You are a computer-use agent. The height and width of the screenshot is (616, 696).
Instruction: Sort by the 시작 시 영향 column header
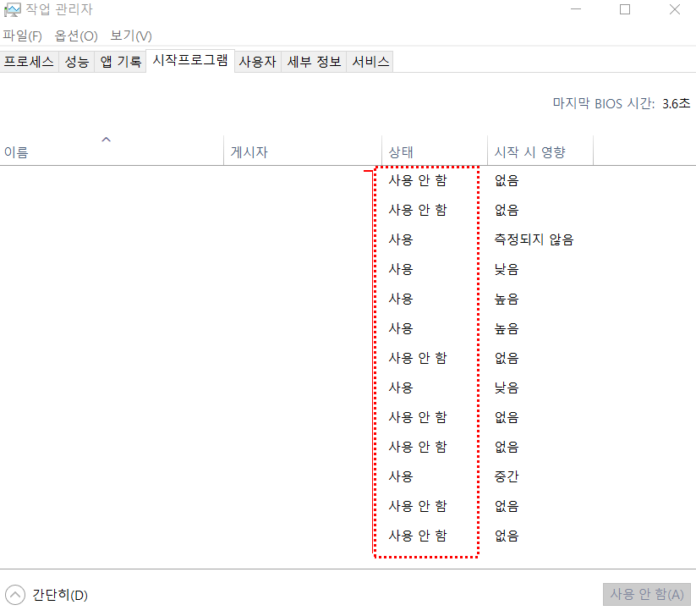pos(540,152)
